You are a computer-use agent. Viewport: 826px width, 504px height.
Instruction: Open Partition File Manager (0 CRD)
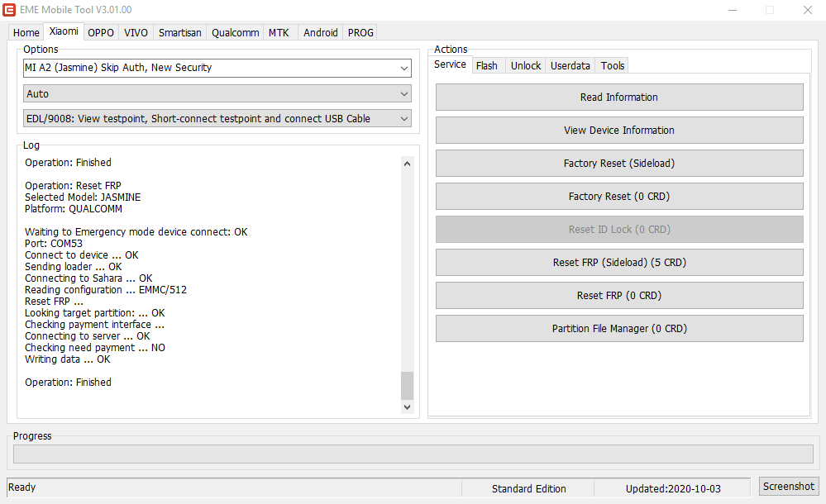619,329
